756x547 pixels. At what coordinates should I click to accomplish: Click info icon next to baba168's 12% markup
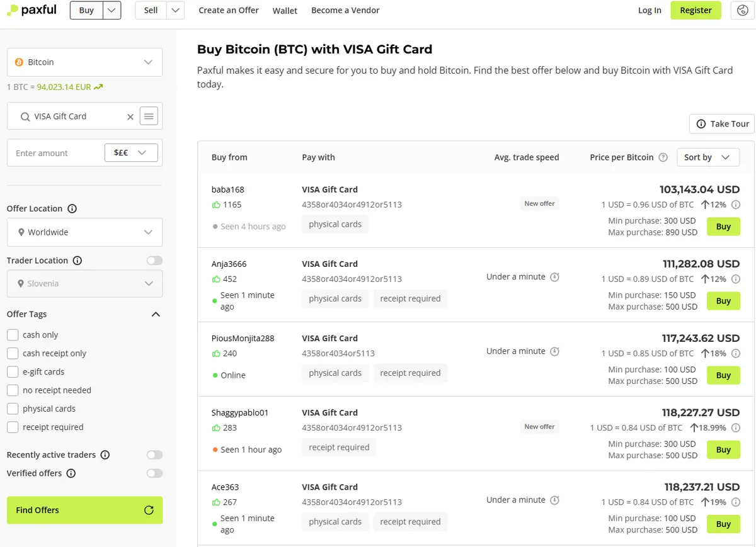pos(735,205)
